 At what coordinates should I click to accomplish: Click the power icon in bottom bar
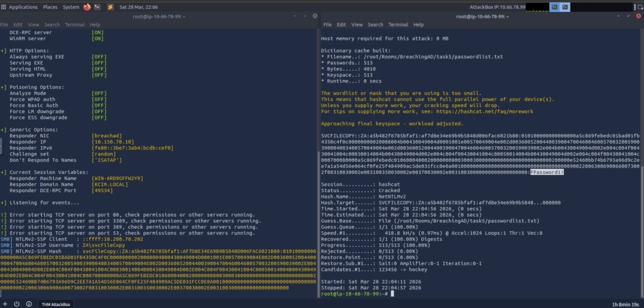17,304
